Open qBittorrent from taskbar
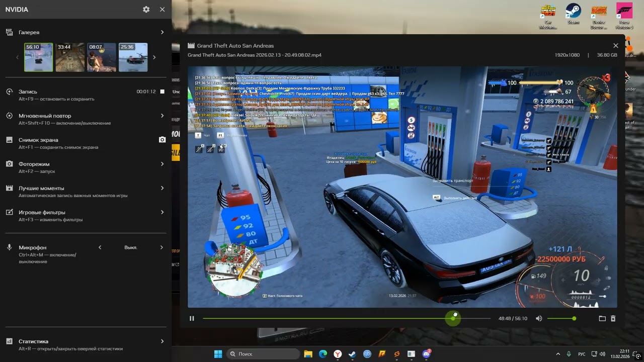Viewport: 644px width, 362px height. (367, 354)
